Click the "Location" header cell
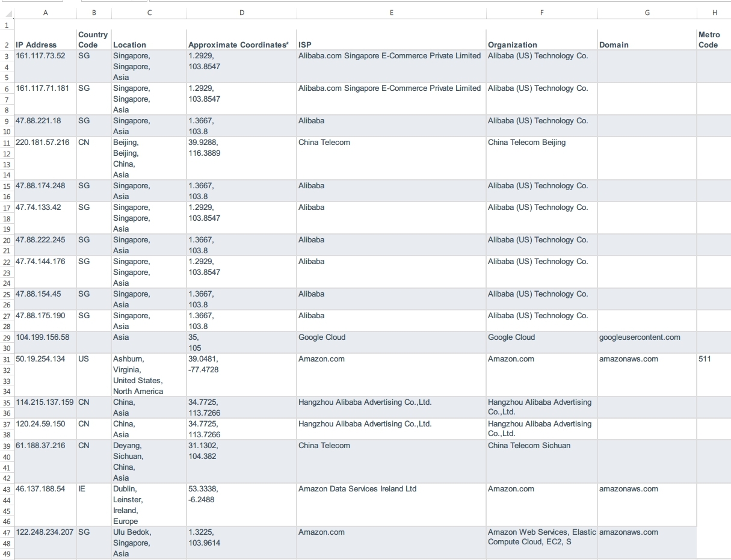The height and width of the screenshot is (560, 731). tap(149, 40)
